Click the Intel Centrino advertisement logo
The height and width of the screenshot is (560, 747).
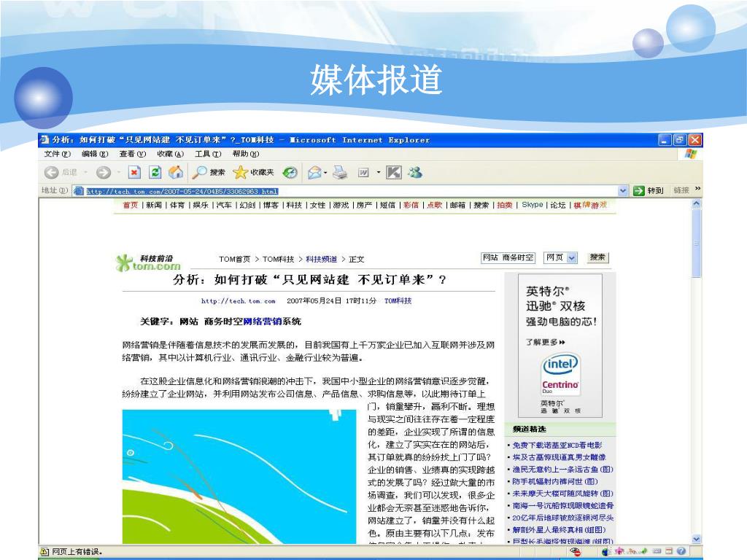click(560, 374)
